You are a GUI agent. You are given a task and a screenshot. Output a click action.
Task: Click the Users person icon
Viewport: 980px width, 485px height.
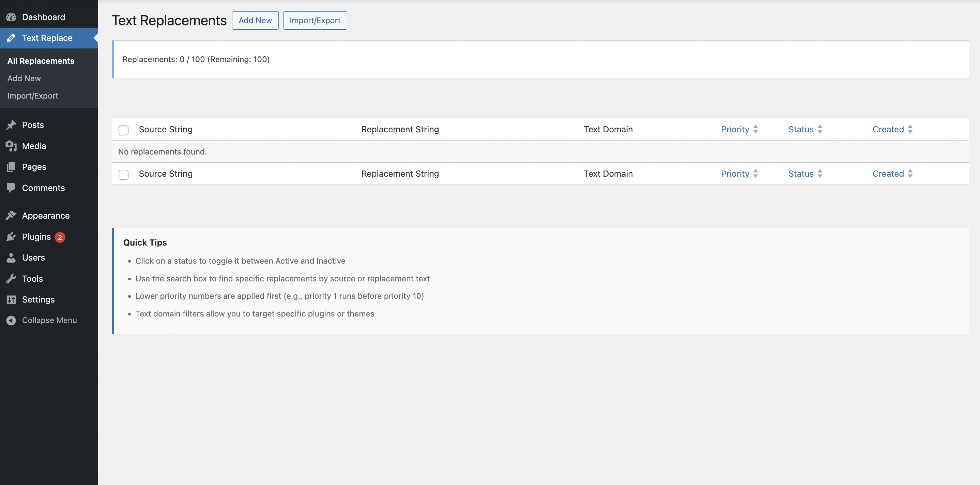(11, 258)
